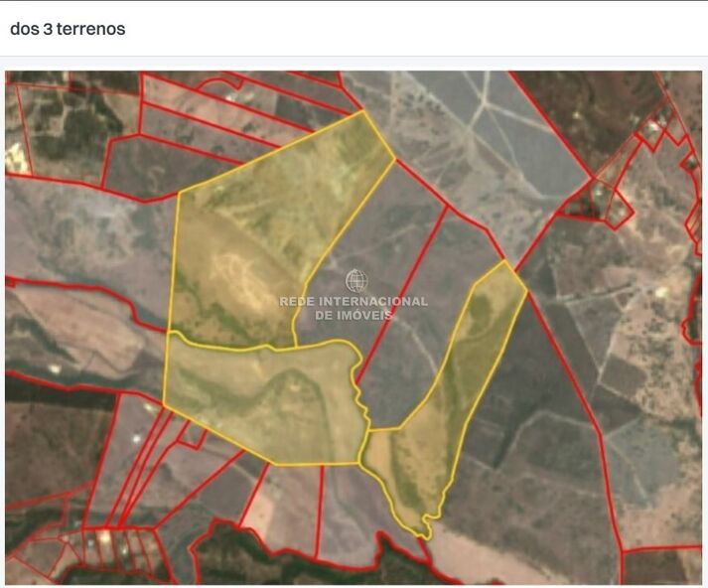Image resolution: width=708 pixels, height=588 pixels.
Task: Open the satellite land parcel map image
Action: [x=354, y=328]
